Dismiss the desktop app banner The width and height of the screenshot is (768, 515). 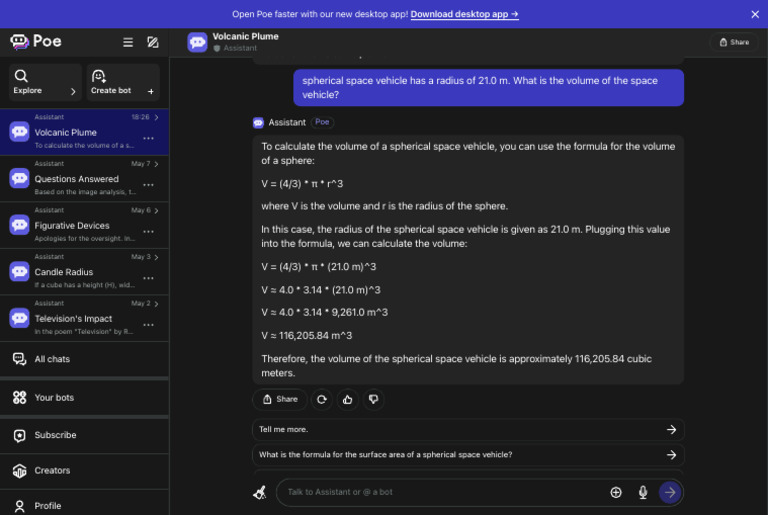pos(755,14)
